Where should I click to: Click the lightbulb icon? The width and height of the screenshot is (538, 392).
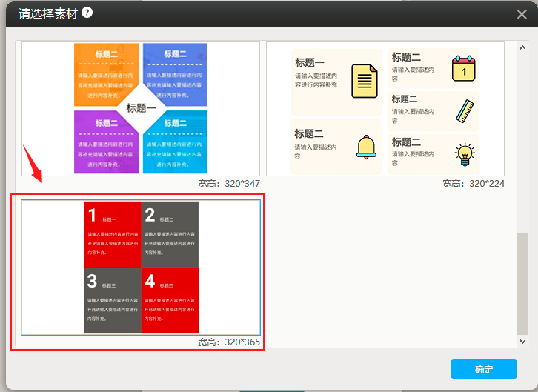(465, 153)
